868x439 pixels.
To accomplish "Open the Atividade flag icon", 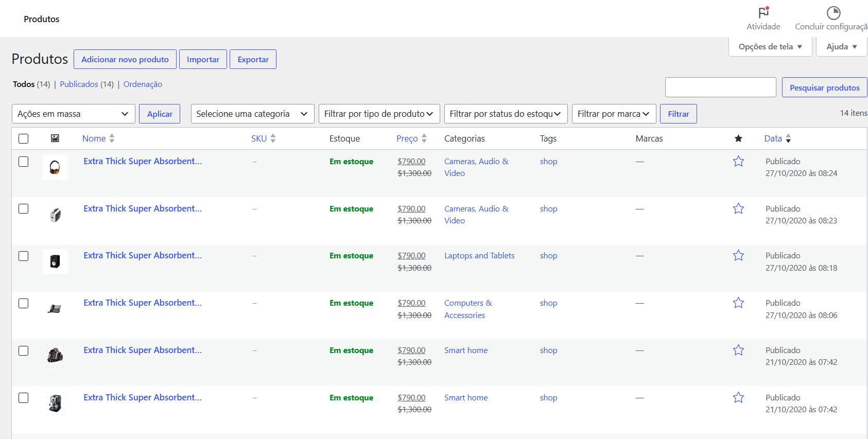I will click(x=763, y=12).
